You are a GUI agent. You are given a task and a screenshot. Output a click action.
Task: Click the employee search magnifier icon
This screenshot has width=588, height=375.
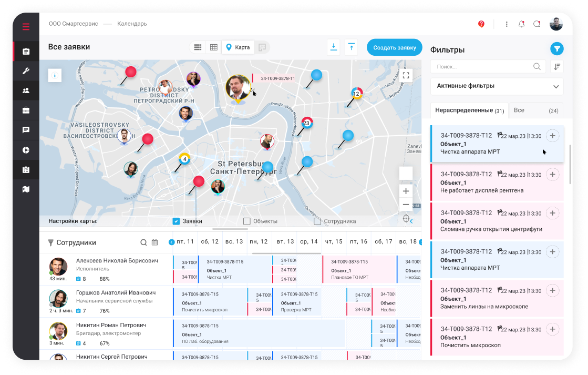143,242
